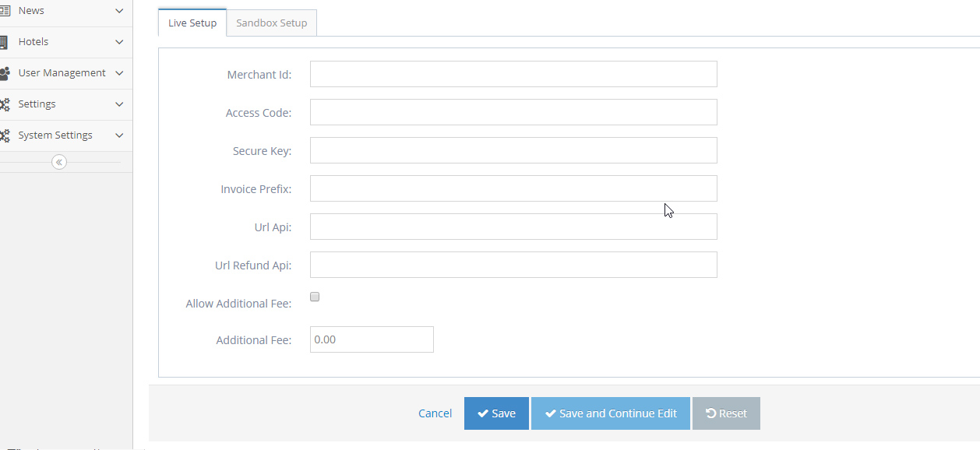The width and height of the screenshot is (980, 450).
Task: Expand the System Settings chevron
Action: pos(118,135)
